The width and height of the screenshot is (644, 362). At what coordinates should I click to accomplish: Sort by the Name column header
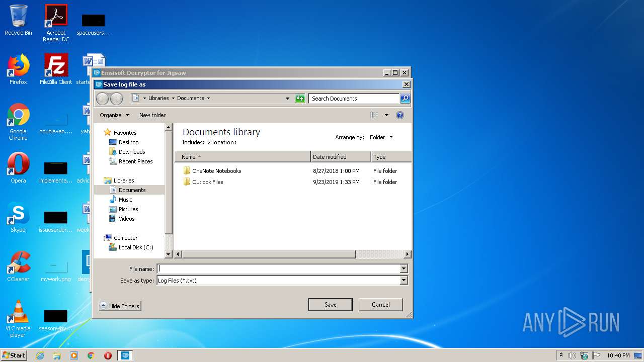point(243,157)
